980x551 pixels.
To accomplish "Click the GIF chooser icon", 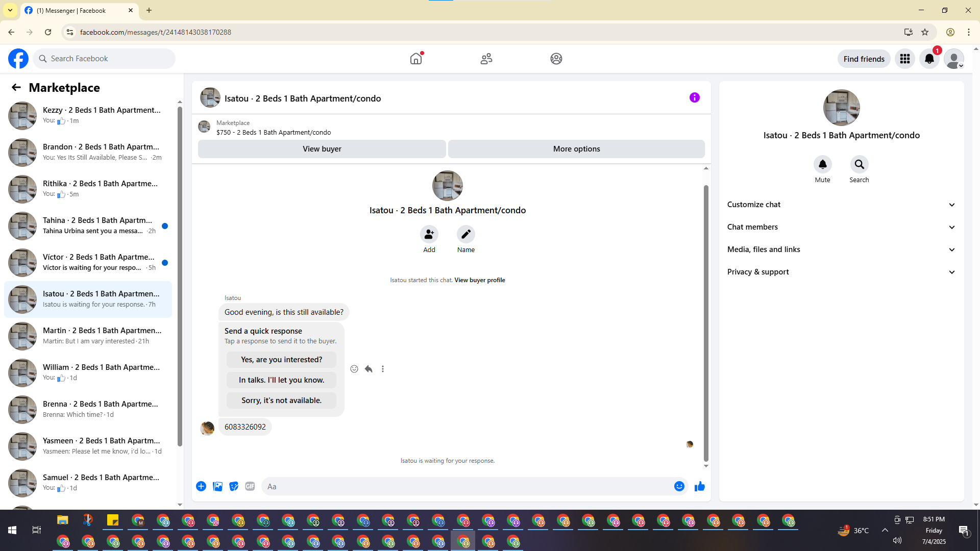I will tap(250, 486).
